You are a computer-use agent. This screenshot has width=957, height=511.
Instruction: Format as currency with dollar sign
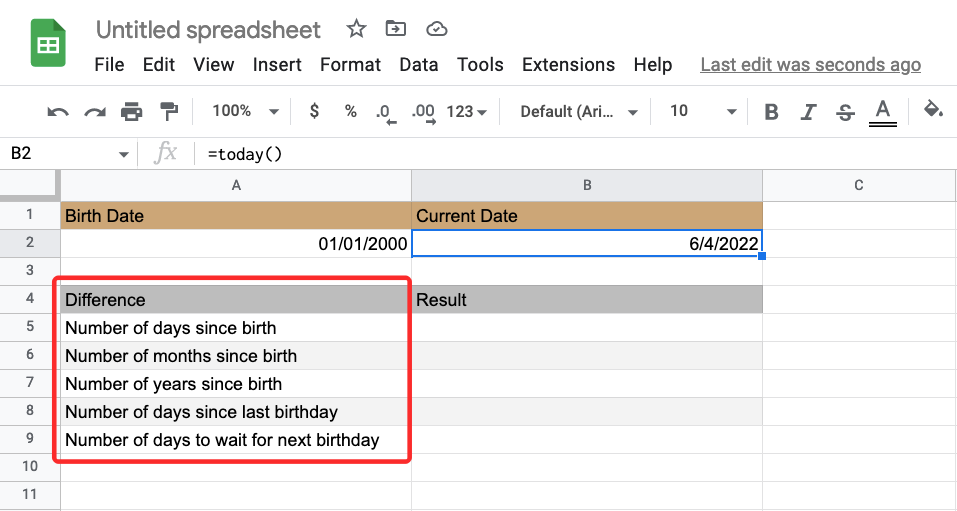pyautogui.click(x=314, y=111)
